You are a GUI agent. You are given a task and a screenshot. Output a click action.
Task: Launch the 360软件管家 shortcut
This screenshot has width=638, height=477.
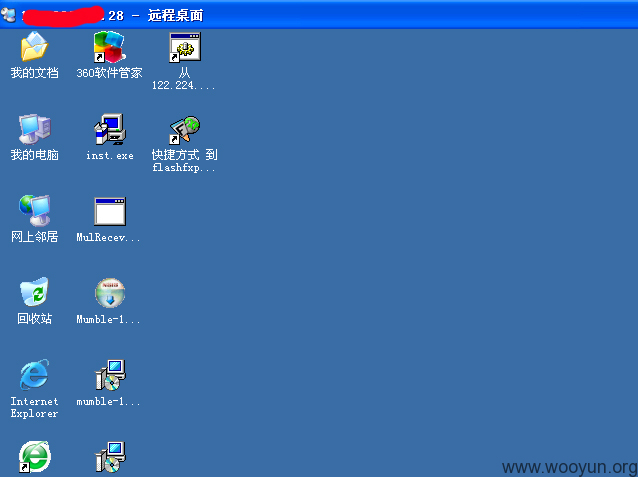[x=110, y=47]
